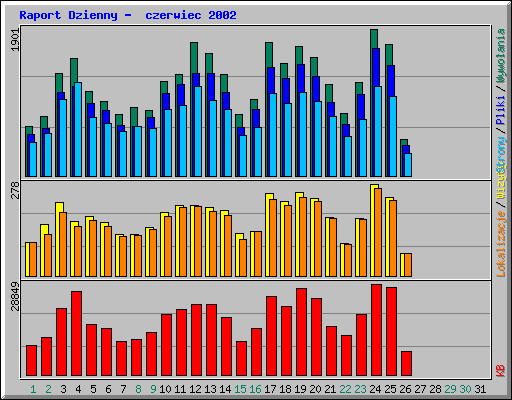
Task: Click the 28849 value on the bottom axis
Action: coord(15,296)
